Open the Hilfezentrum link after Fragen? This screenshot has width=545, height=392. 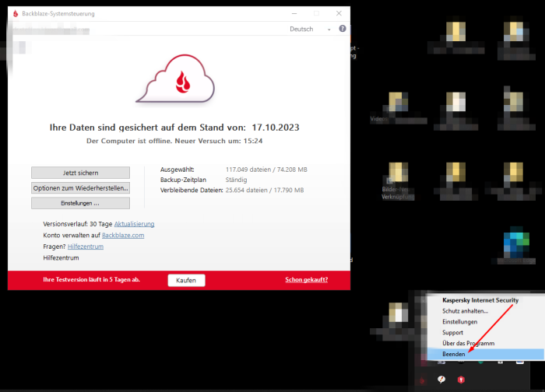[86, 247]
